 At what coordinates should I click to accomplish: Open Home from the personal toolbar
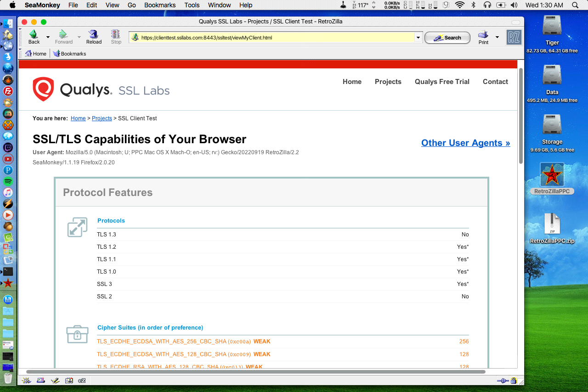coord(36,54)
